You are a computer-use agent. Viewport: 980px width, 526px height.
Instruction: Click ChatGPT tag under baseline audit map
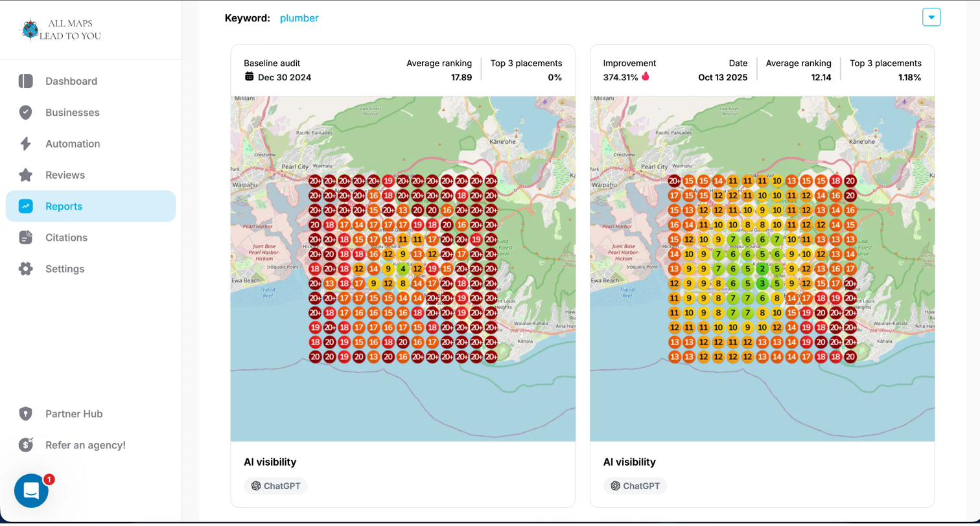[x=275, y=486]
